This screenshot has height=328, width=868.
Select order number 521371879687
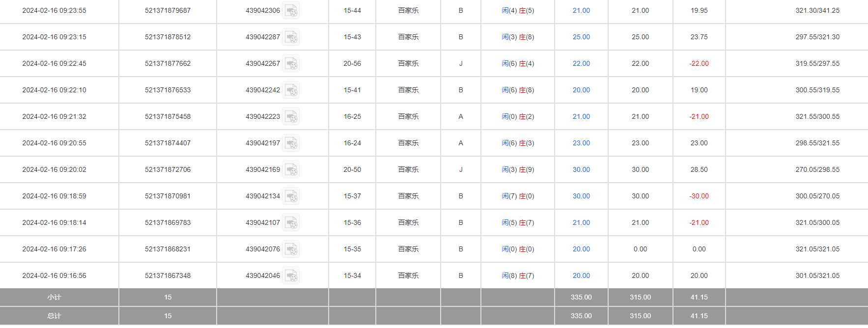point(168,10)
